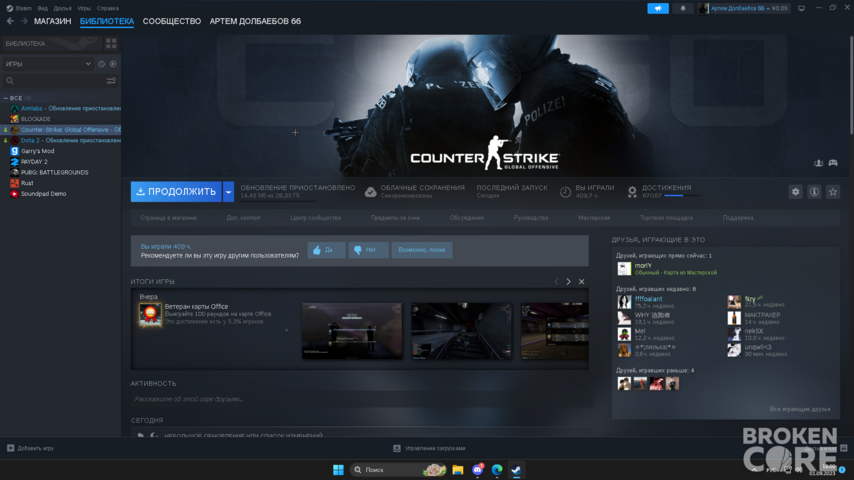Open Управление загрузками downloads manager
The width and height of the screenshot is (854, 480).
click(429, 448)
